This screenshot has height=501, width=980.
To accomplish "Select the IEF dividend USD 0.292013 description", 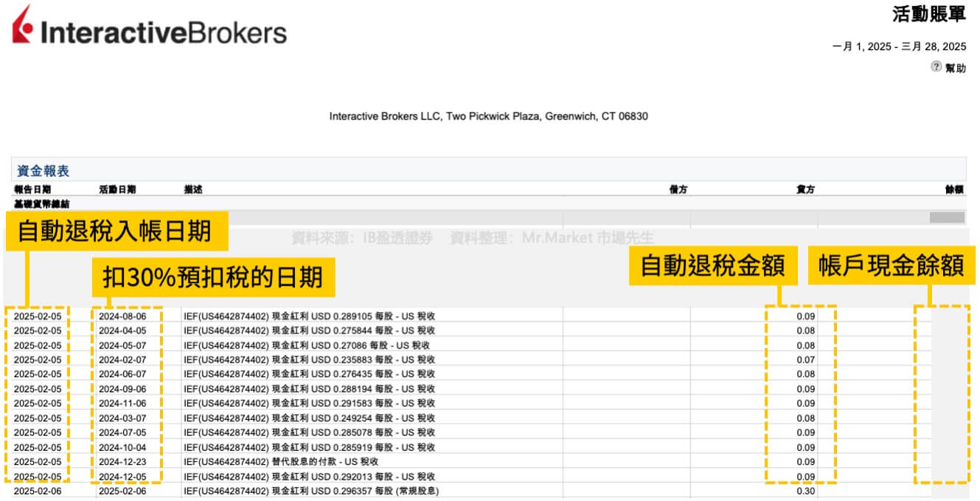I will click(310, 476).
